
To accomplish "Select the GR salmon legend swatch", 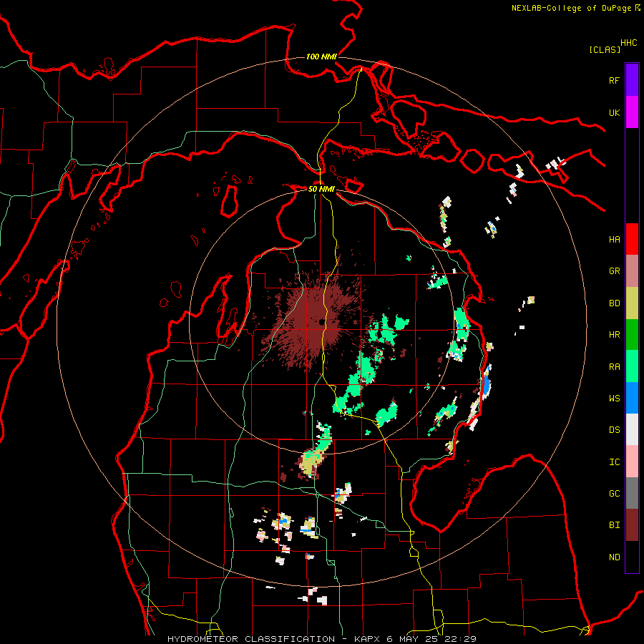I will (632, 271).
